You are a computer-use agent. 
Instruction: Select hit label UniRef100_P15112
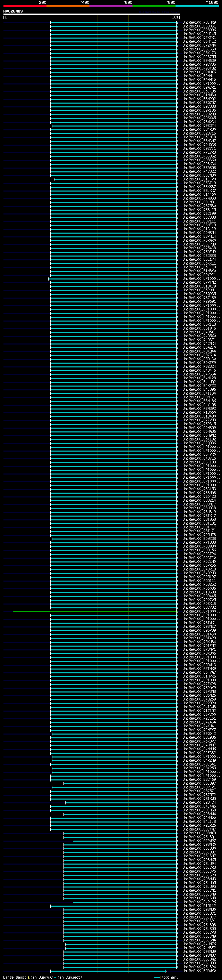pos(199,906)
